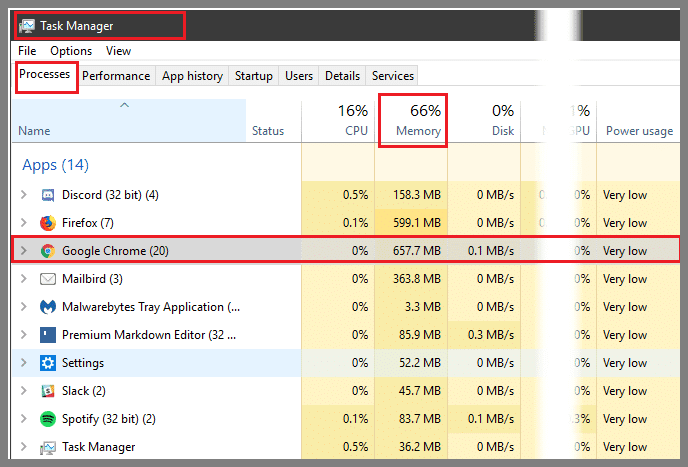Click the Firefox icon in process list
The width and height of the screenshot is (688, 467).
coord(47,223)
